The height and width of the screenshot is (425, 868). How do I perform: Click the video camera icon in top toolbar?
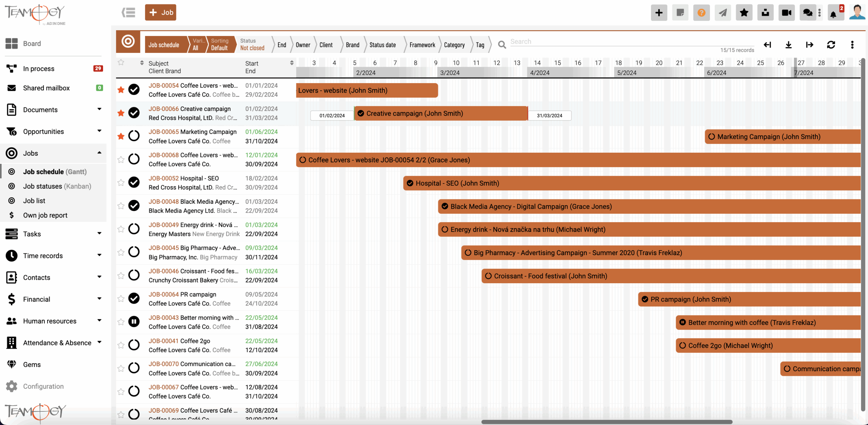(786, 13)
